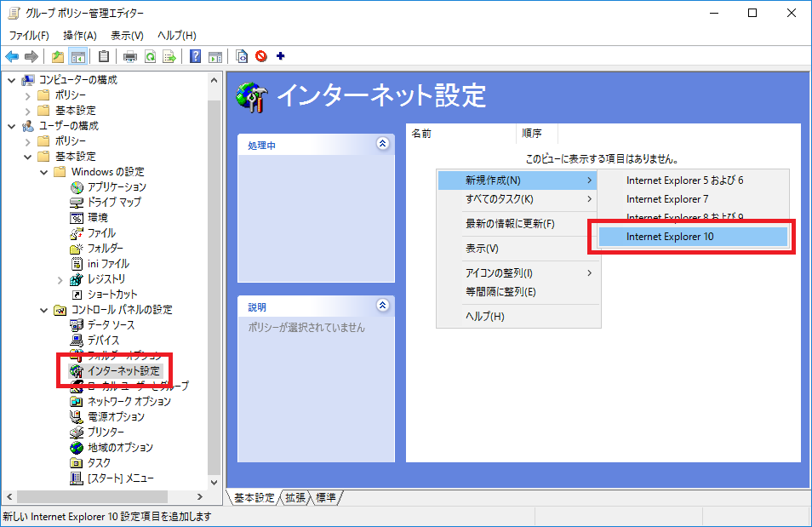Switch to the 基本設定 bottom tab
812x527 pixels.
click(x=254, y=497)
